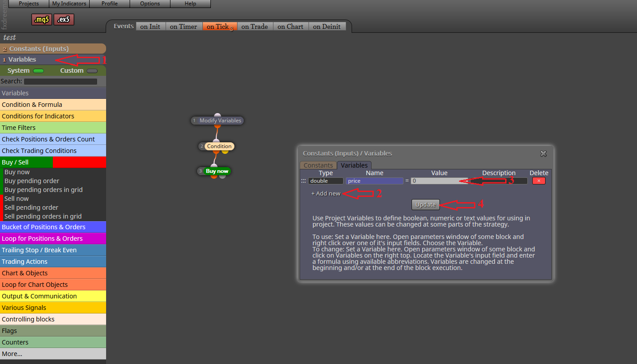
Task: Expand Check Trading Conditions category
Action: (x=53, y=151)
